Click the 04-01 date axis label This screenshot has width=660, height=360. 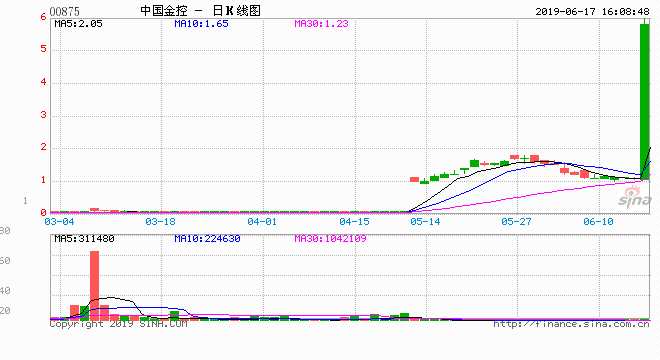point(262,221)
